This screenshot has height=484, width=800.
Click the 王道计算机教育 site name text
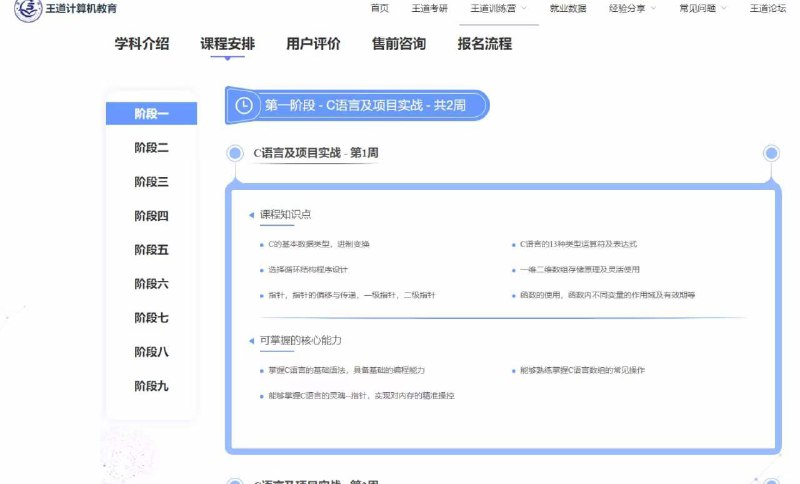click(x=81, y=9)
